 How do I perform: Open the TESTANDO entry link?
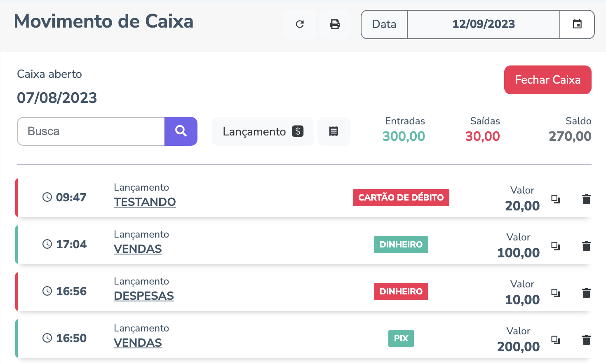click(145, 202)
